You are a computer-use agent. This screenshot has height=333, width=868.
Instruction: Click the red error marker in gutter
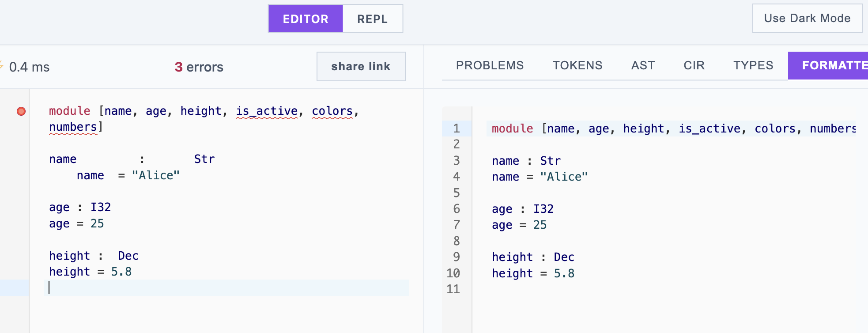tap(21, 111)
